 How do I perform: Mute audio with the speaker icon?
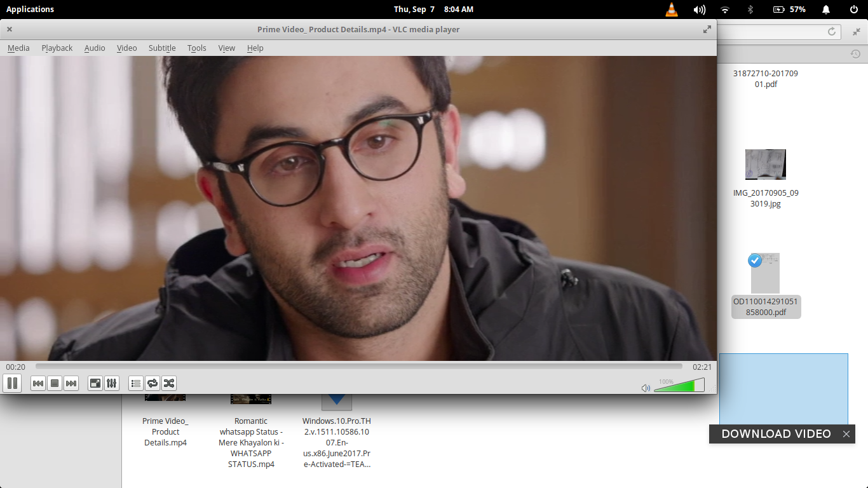point(646,388)
